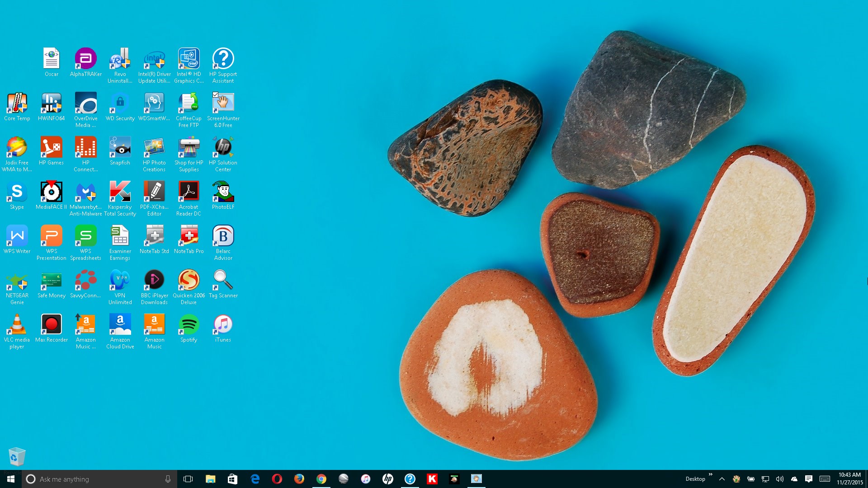868x488 pixels.
Task: Open Spotify from the desktop
Action: (189, 324)
